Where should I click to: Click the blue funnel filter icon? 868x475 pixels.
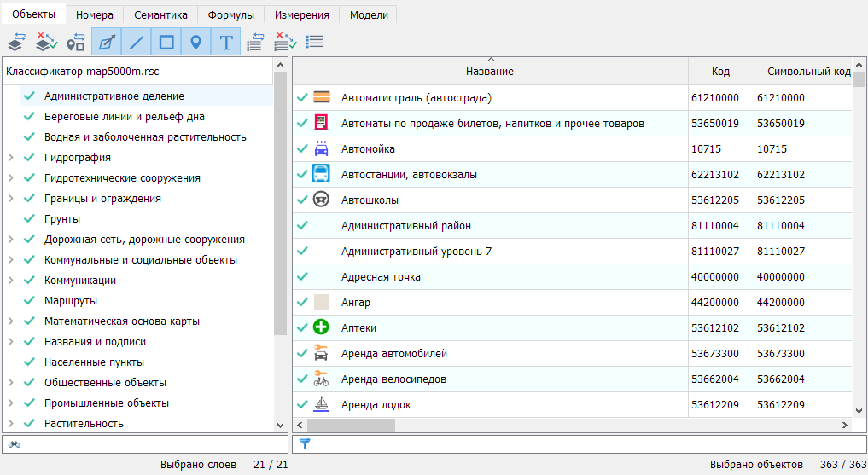point(305,443)
